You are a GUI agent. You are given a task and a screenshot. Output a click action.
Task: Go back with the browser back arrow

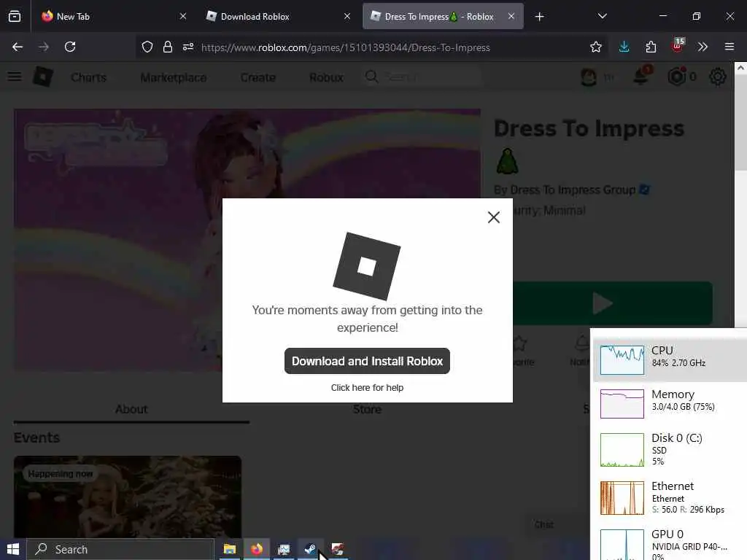[18, 47]
